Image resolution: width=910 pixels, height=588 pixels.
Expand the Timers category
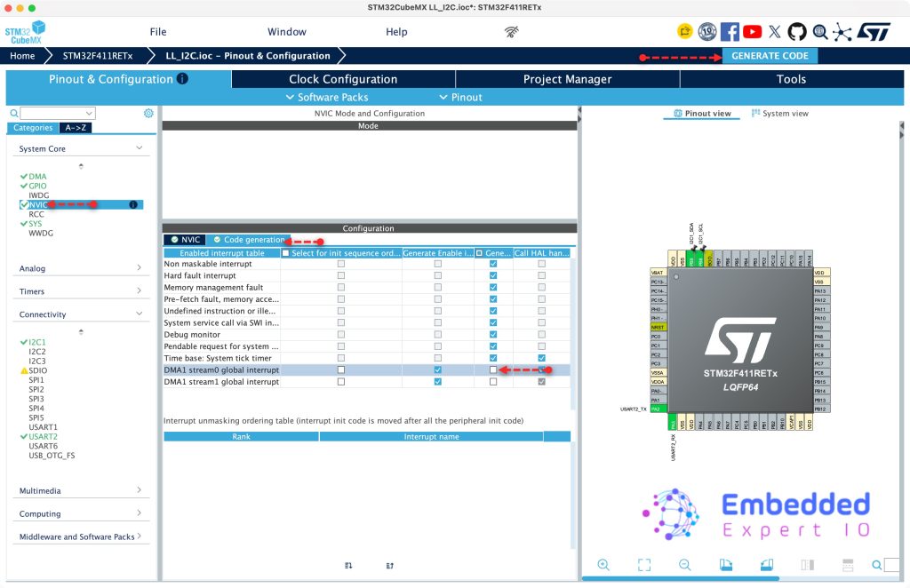tap(81, 291)
